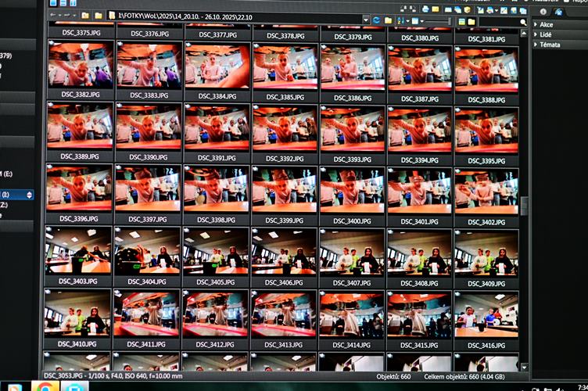Click the envelope icon in top toolbar

[x=436, y=9]
